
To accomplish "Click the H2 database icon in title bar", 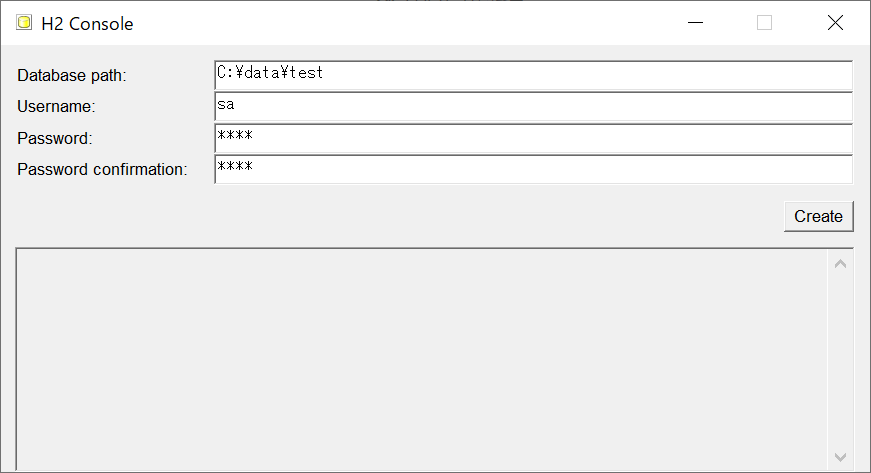I will coord(24,23).
